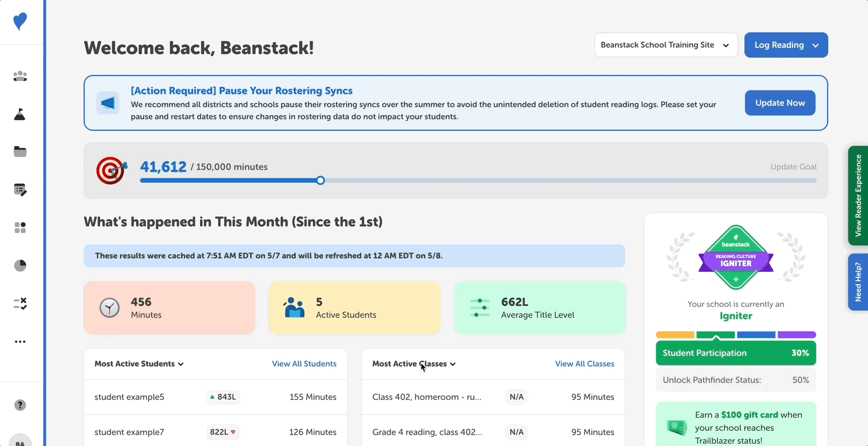Click the Beanstack heart logo
This screenshot has width=868, height=446.
click(x=20, y=22)
